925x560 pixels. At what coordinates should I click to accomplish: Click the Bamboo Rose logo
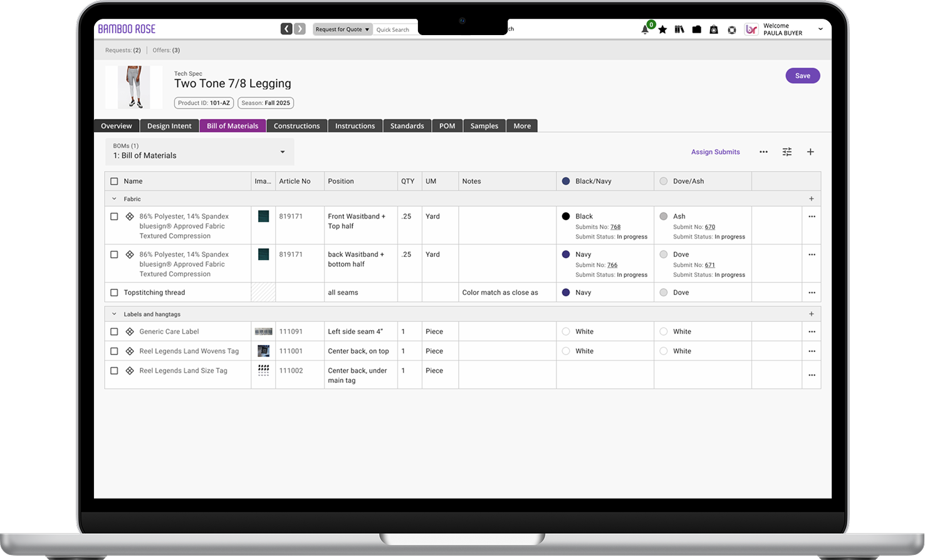click(x=127, y=29)
